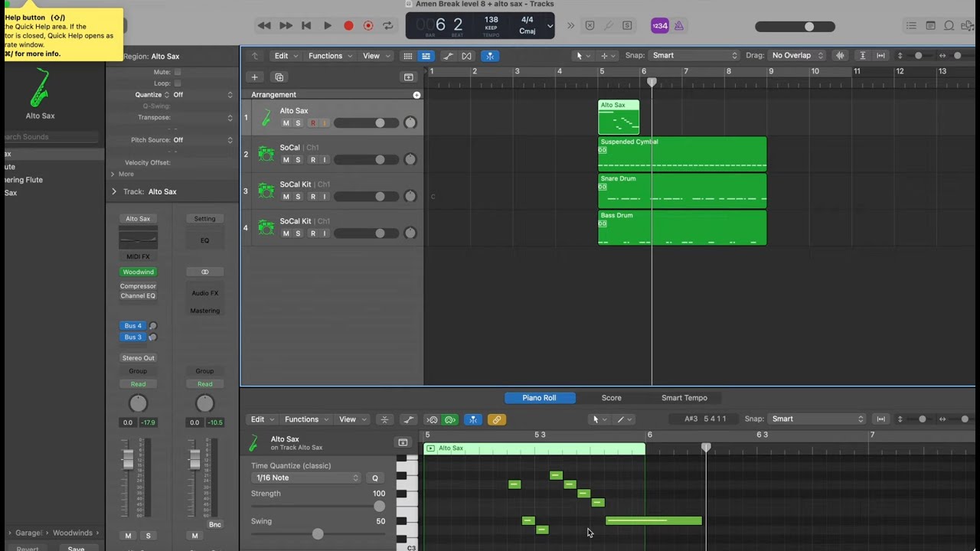980x551 pixels.
Task: Toggle the metronome click icon
Action: 678,25
